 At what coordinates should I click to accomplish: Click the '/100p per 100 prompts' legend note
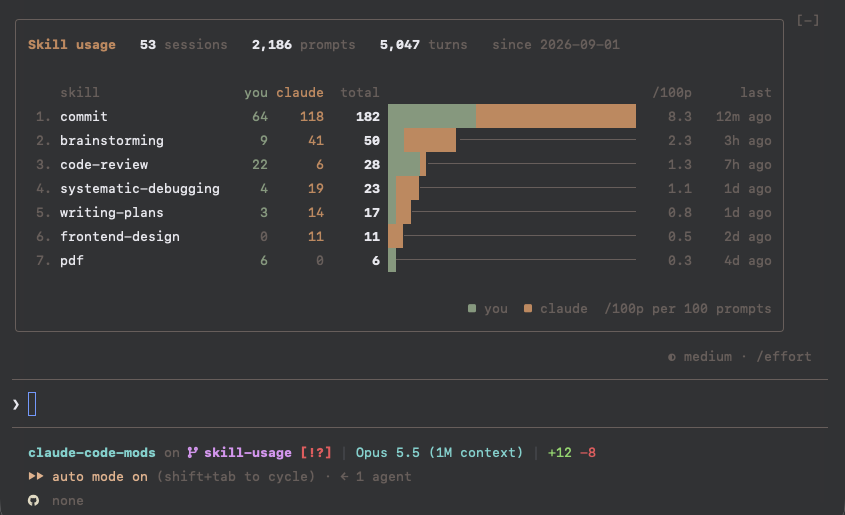tap(688, 309)
